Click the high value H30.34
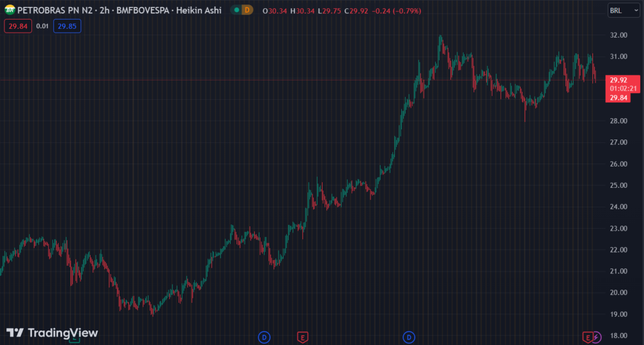644x345 pixels. (303, 11)
